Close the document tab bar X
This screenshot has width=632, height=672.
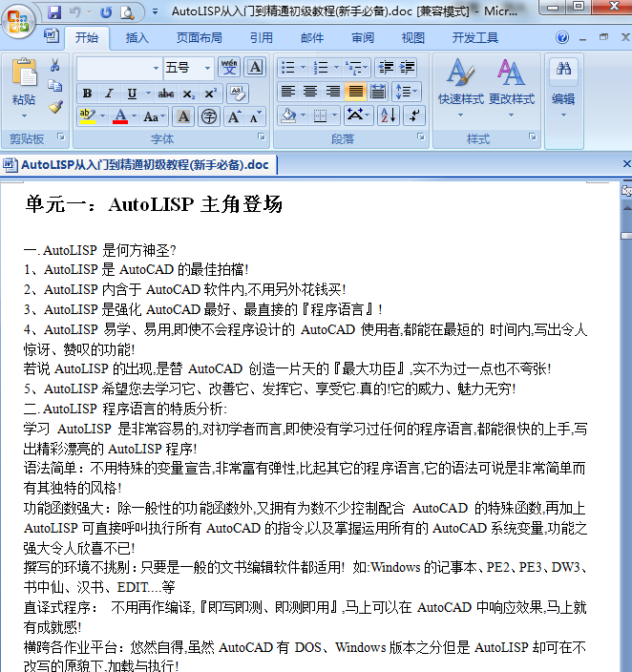point(626,164)
